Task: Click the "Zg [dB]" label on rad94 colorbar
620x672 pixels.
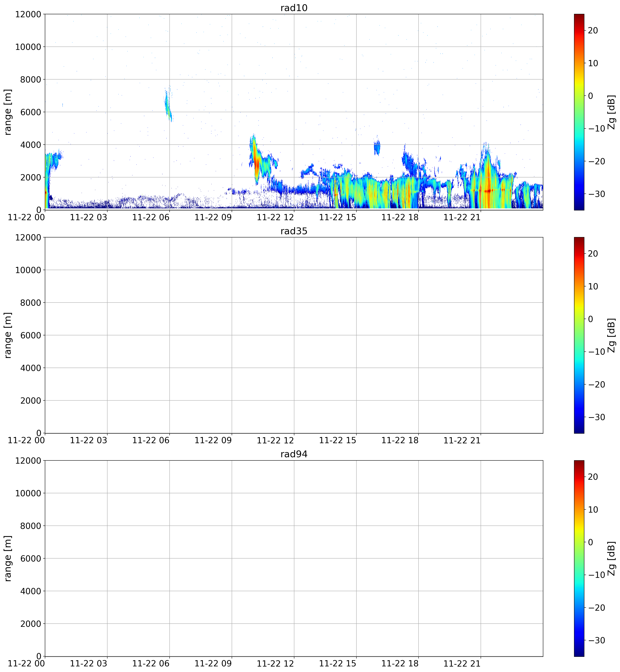Action: click(x=611, y=558)
